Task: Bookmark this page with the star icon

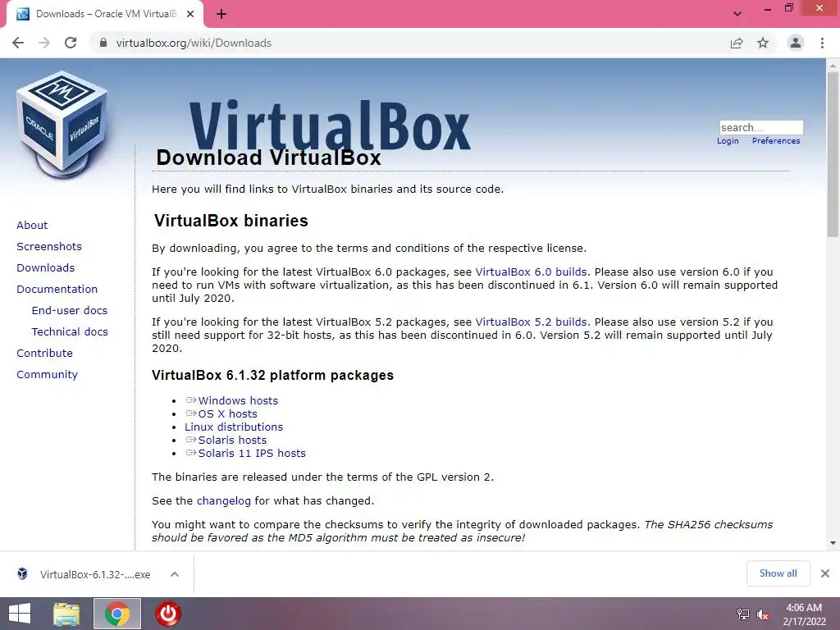Action: tap(763, 43)
